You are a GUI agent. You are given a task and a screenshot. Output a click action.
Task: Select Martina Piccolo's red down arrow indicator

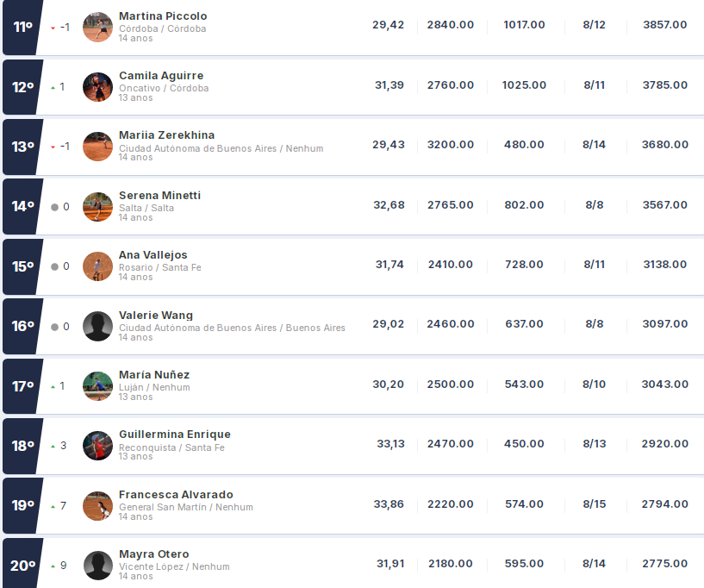[x=53, y=28]
